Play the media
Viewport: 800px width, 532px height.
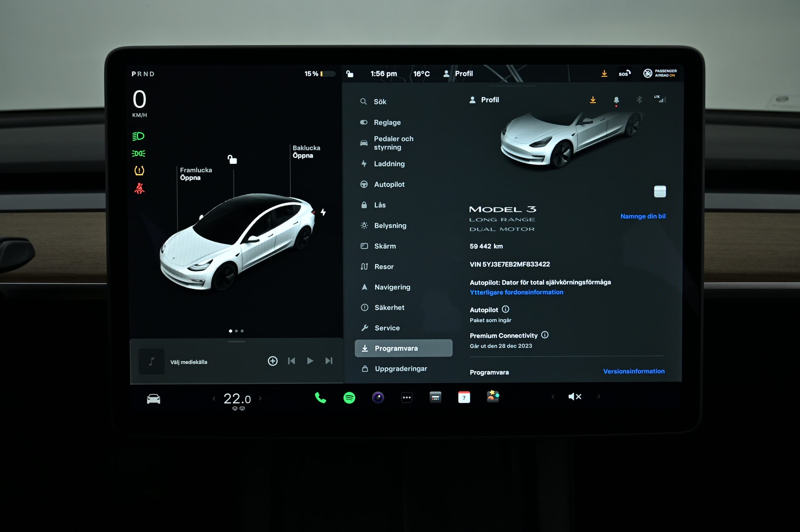(x=310, y=361)
